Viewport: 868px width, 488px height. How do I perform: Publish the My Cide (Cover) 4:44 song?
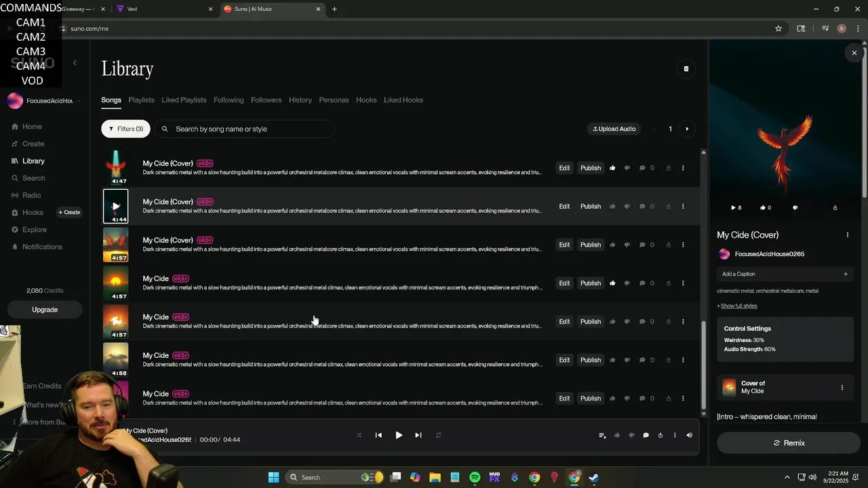click(591, 207)
